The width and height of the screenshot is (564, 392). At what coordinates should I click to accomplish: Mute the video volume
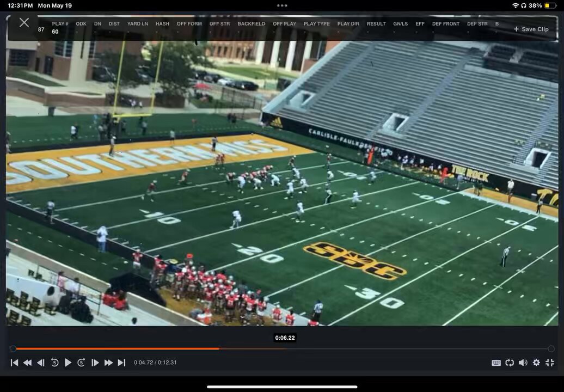(523, 363)
